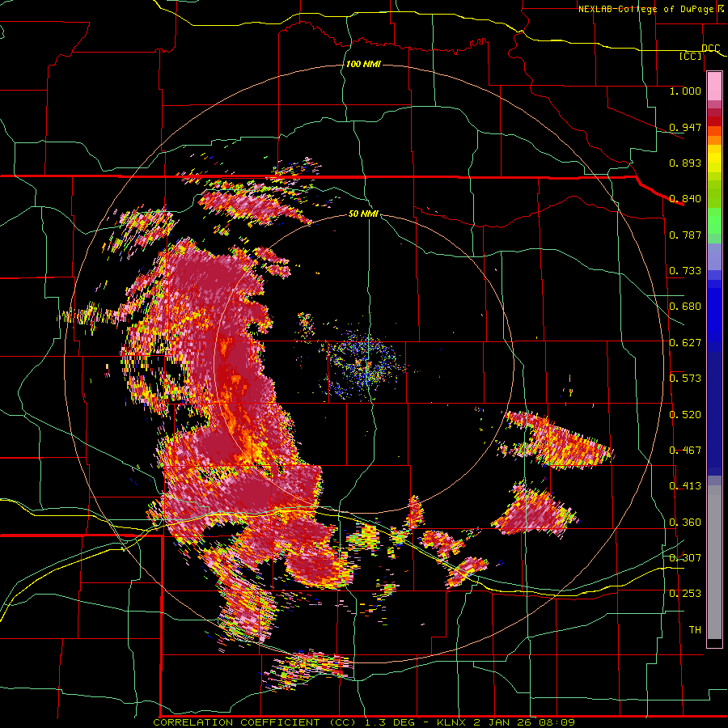Viewport: 728px width, 728px height.
Task: Select the 0.893 scale value
Action: tap(685, 163)
